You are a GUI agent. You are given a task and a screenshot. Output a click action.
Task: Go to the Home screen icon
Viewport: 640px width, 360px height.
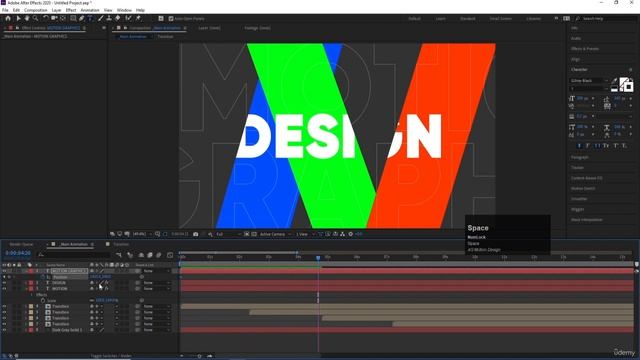tap(8, 18)
